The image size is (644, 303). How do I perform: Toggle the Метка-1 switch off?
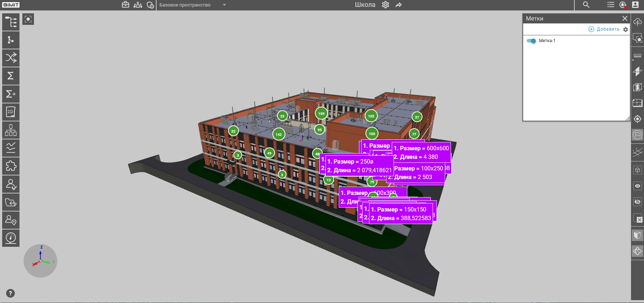click(531, 41)
